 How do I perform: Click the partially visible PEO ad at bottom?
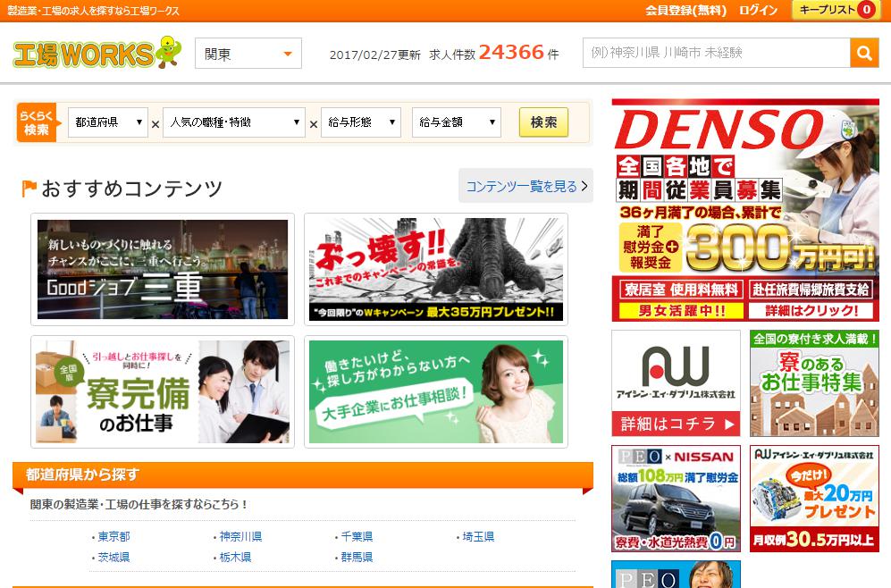pyautogui.click(x=676, y=575)
